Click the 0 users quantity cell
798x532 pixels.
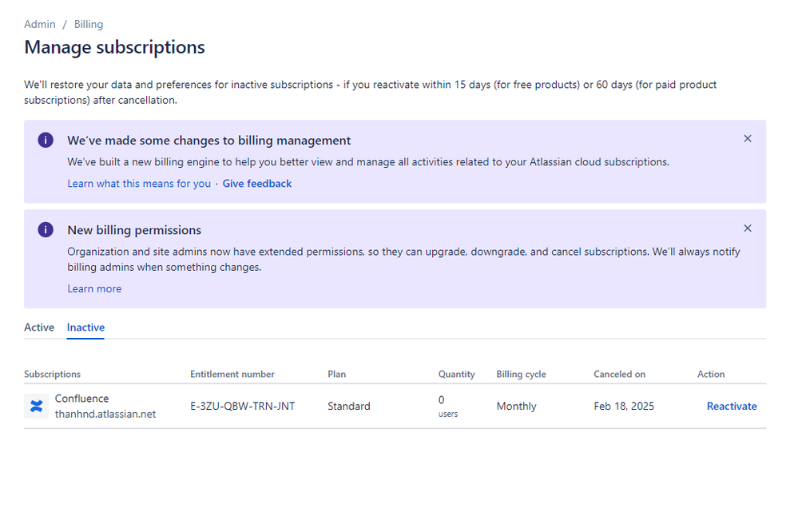(x=448, y=407)
